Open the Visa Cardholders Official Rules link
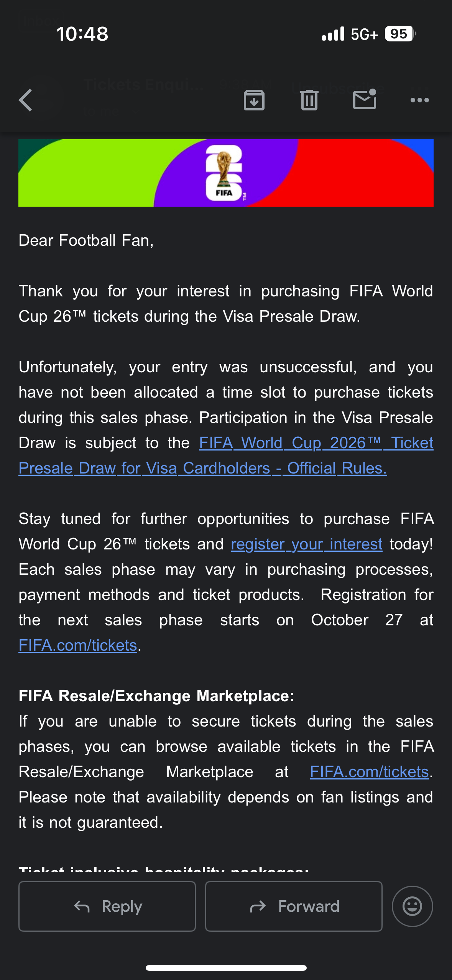 tap(202, 468)
